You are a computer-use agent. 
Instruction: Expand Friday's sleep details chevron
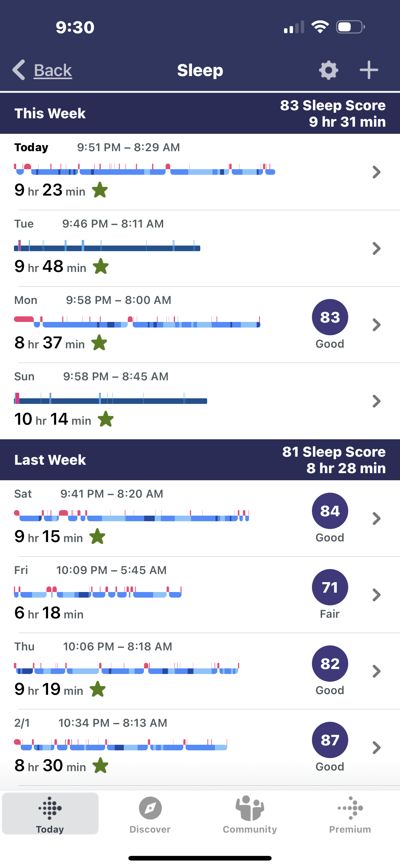click(x=376, y=595)
